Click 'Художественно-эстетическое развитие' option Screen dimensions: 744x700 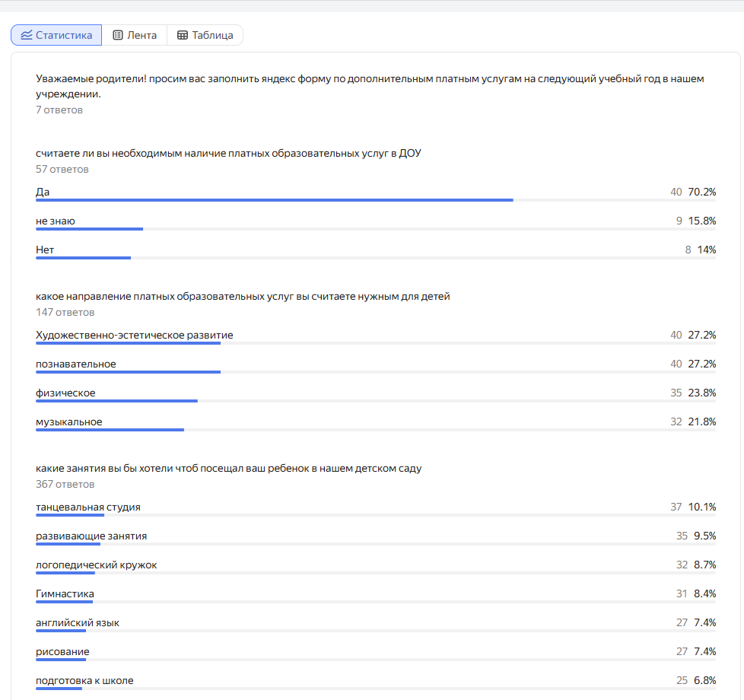coord(134,335)
